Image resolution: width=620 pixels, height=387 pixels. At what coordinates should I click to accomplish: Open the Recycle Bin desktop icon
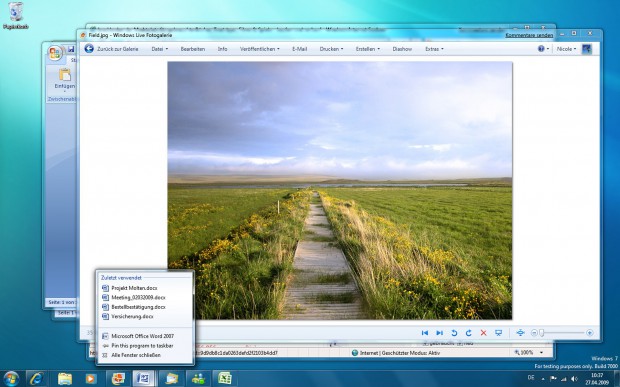tap(16, 16)
